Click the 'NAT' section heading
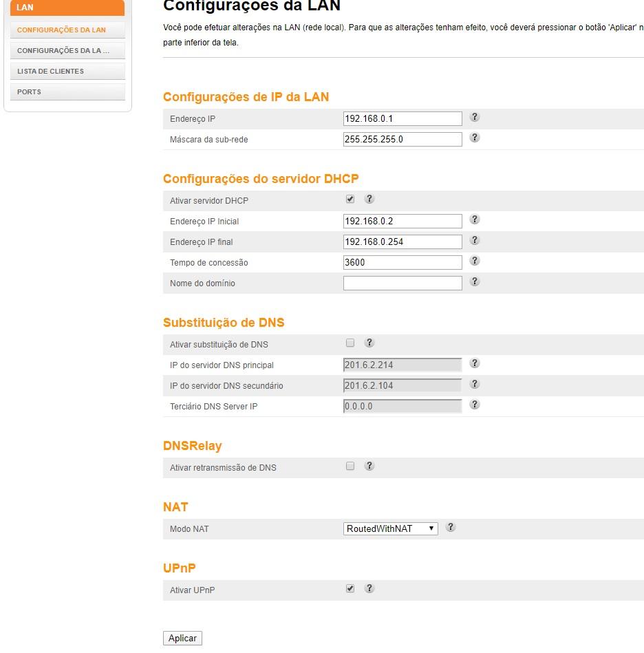Screen dimensions: 644x653 [175, 507]
